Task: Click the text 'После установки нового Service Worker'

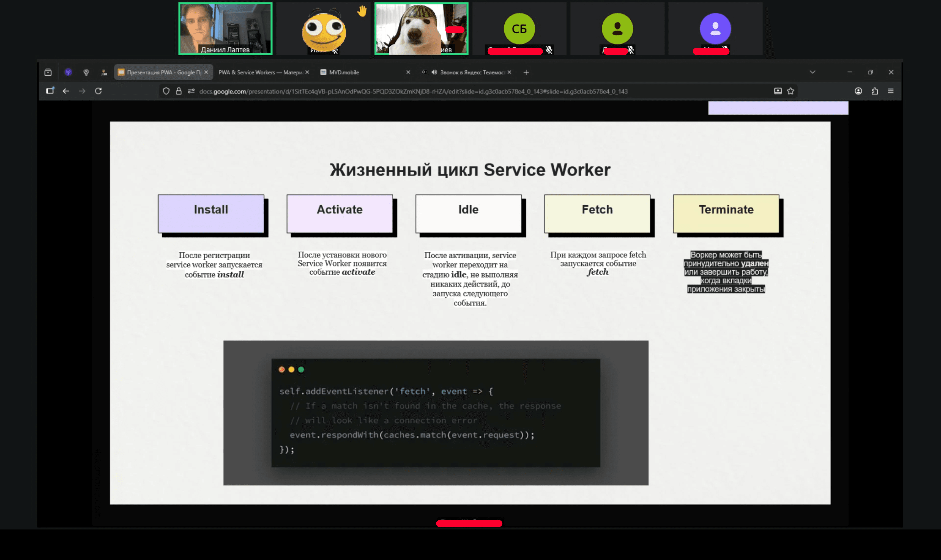Action: [342, 259]
